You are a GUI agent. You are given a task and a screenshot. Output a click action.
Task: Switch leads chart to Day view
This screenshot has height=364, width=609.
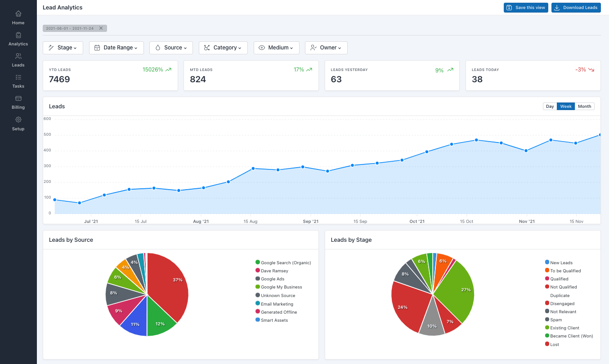tap(550, 106)
